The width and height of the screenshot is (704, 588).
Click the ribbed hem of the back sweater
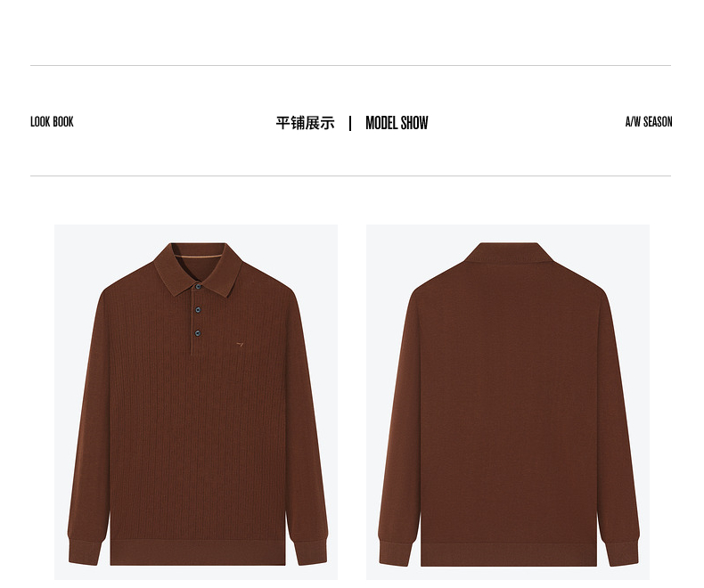[x=509, y=555]
